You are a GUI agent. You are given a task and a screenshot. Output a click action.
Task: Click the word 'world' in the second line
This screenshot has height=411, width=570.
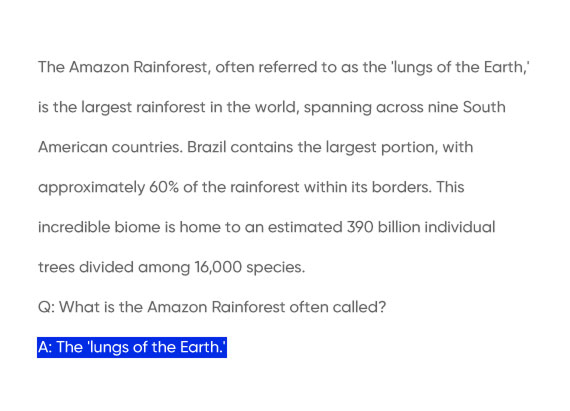click(277, 107)
